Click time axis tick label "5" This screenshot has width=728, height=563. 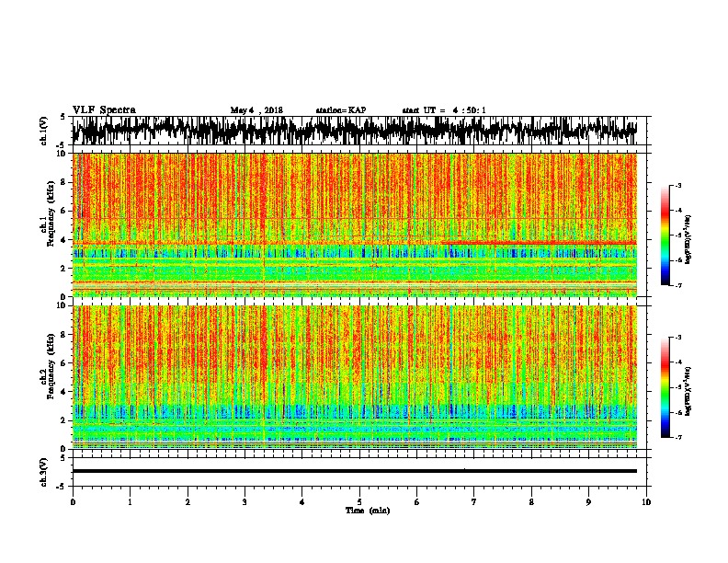(x=359, y=502)
